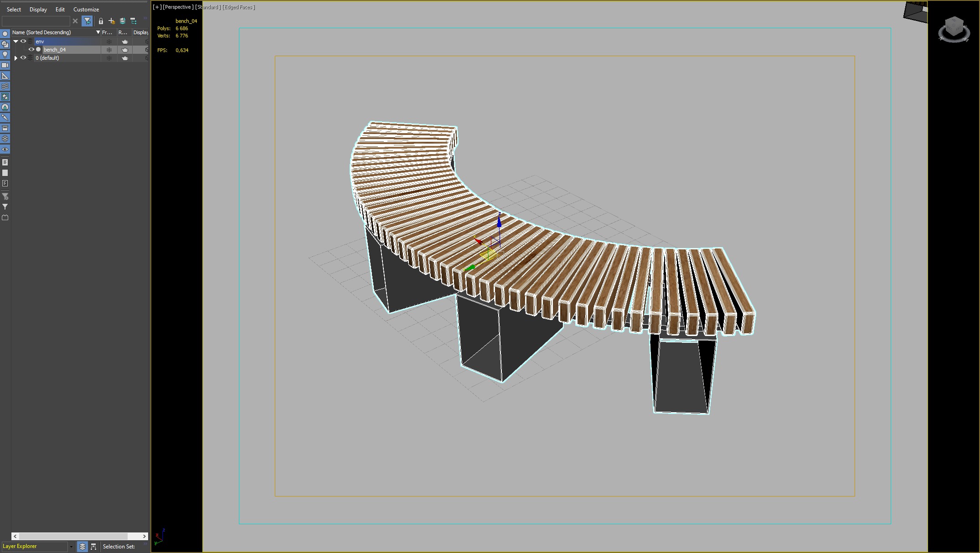
Task: Toggle the Display Bones filter icon
Action: point(5,118)
